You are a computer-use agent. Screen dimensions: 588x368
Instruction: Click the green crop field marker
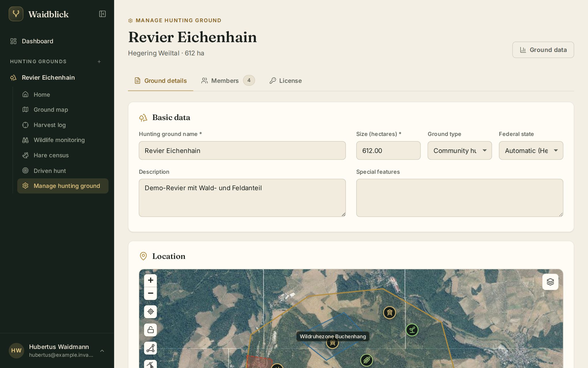pyautogui.click(x=367, y=360)
